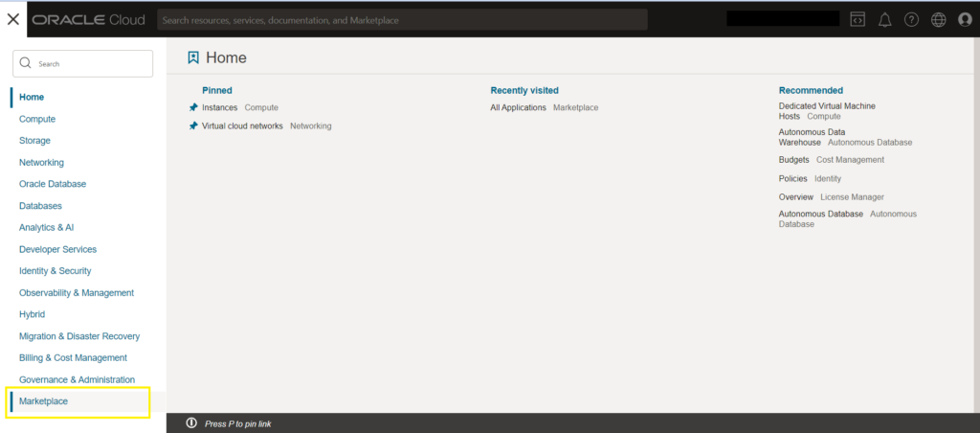Open Observability & Management menu category
The width and height of the screenshot is (980, 433).
point(77,293)
